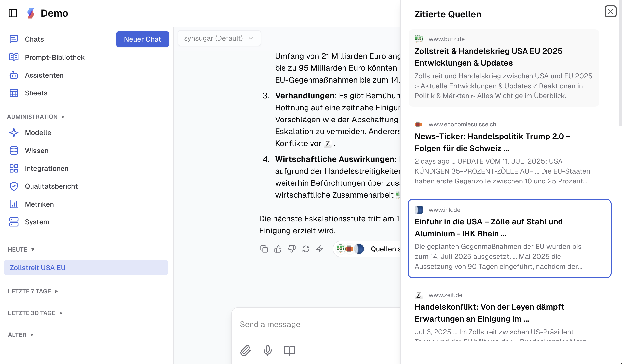The image size is (622, 364).
Task: Open the Sheets section
Action: tap(36, 93)
